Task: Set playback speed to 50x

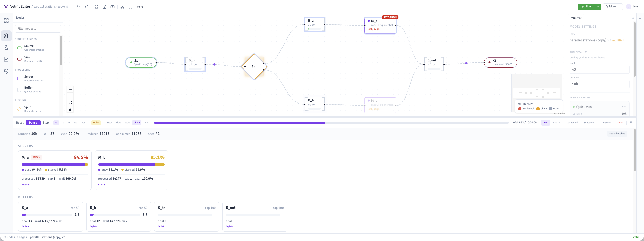Action: point(83,123)
